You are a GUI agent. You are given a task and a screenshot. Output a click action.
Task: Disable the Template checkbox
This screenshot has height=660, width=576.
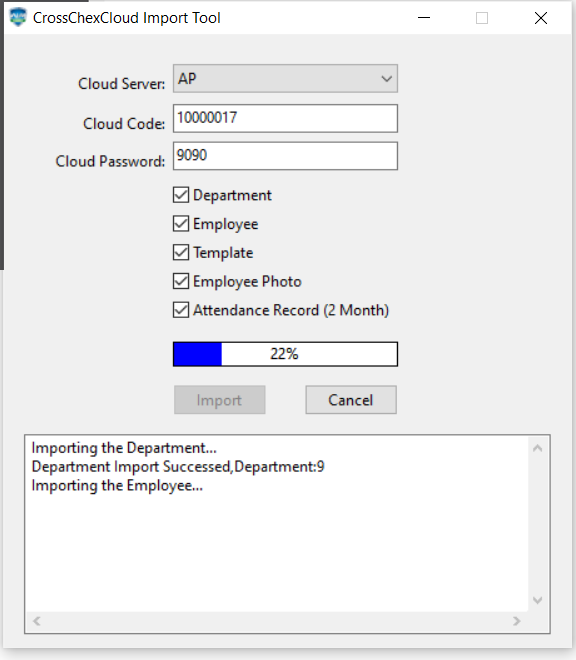click(181, 252)
